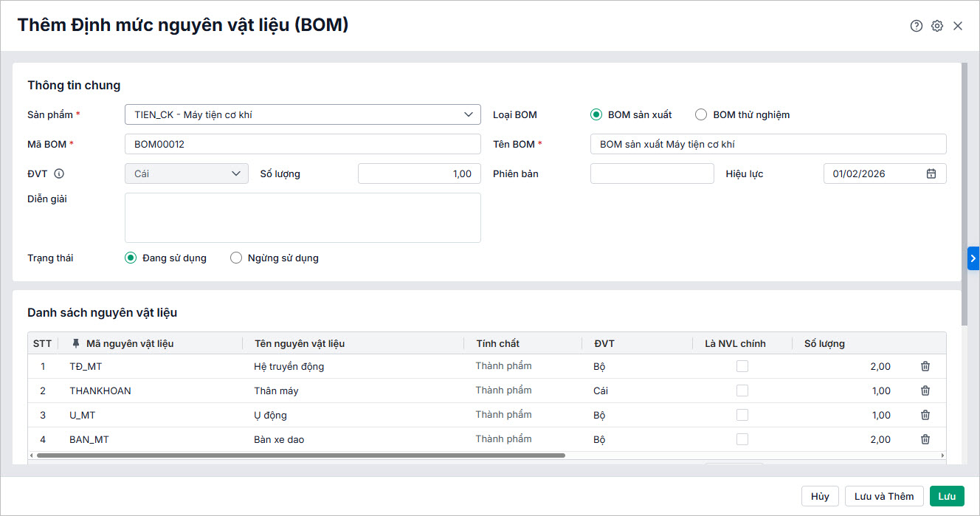Delete the TĐ_MT material row
Viewport: 980px width, 516px height.
coord(925,366)
